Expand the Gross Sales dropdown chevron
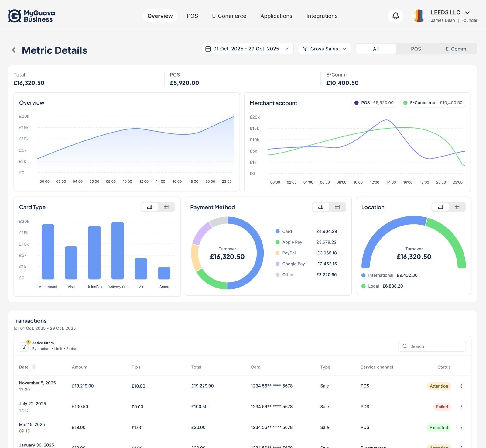The width and height of the screenshot is (486, 448). [344, 49]
